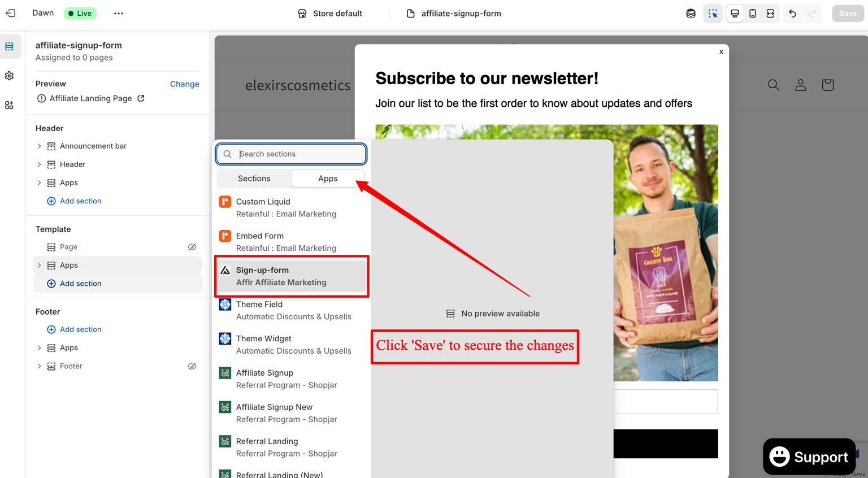Open the affiliate-signup-form template selector

[x=454, y=14]
